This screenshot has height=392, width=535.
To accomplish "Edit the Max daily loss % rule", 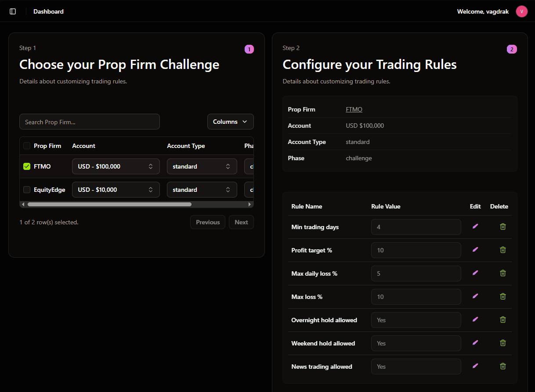I will (475, 273).
